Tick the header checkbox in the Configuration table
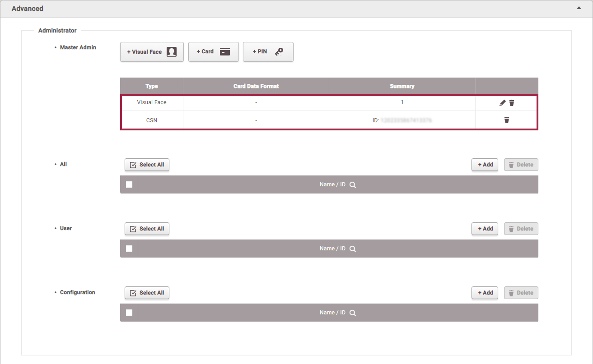The width and height of the screenshot is (593, 364). pos(129,313)
